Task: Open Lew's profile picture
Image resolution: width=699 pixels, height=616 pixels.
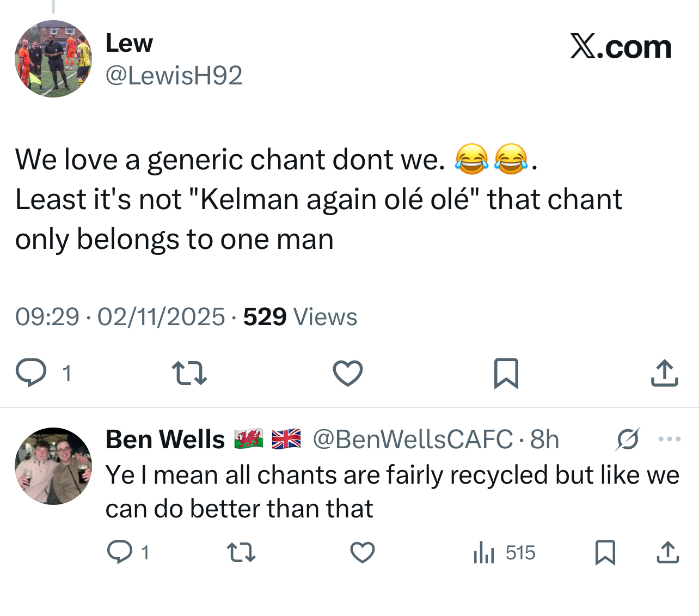Action: [53, 59]
